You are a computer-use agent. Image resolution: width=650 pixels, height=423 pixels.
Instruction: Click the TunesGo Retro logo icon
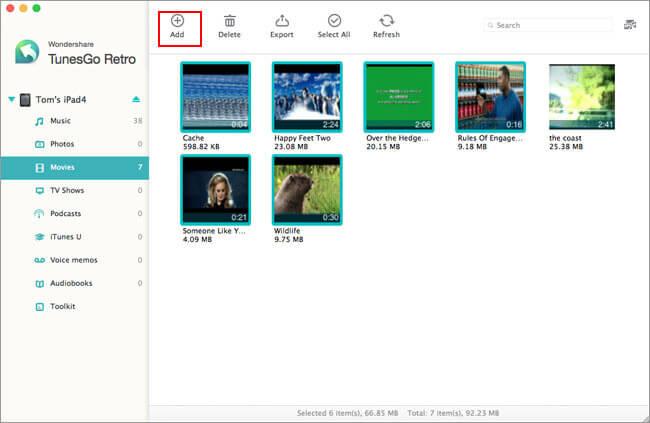point(27,52)
